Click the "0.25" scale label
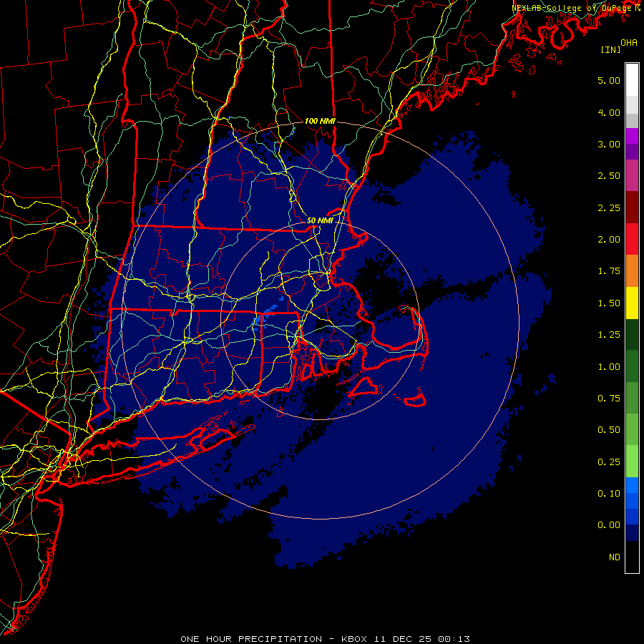The width and height of the screenshot is (644, 644). 609,462
